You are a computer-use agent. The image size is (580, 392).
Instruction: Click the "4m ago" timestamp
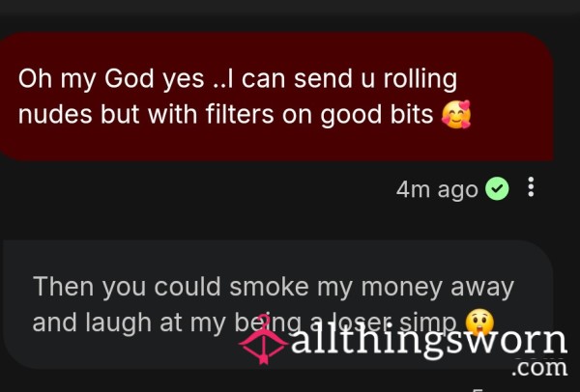click(x=437, y=189)
